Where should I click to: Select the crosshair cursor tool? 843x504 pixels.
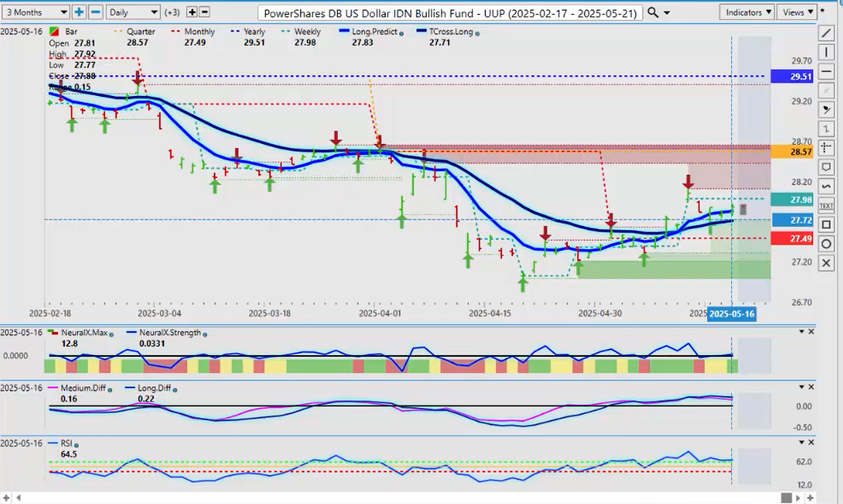(826, 148)
